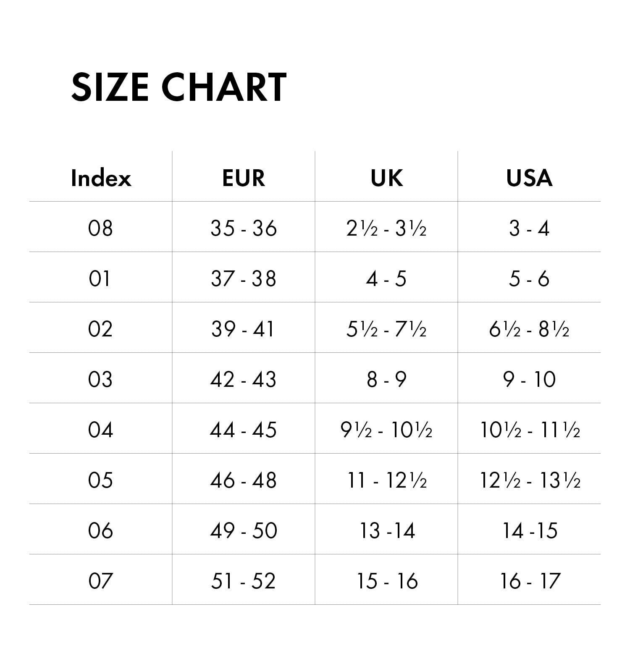
Task: Select the UK 15 - 16 cell
Action: (387, 581)
